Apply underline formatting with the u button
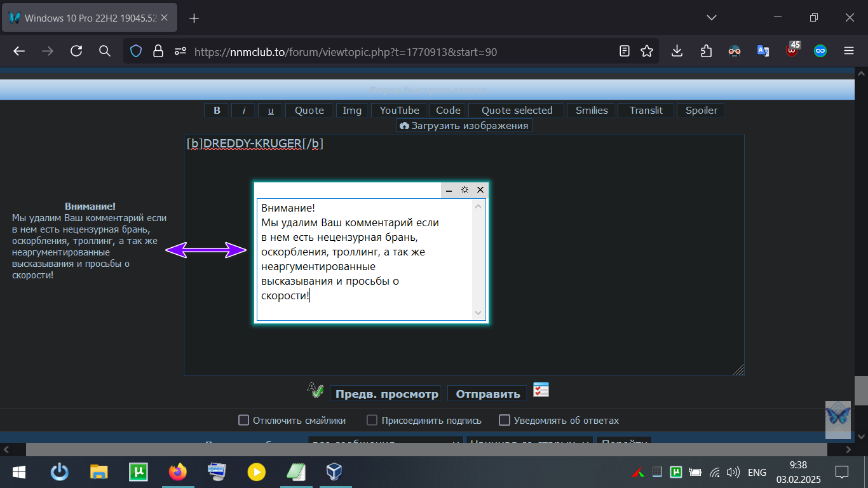The image size is (868, 488). tap(271, 111)
